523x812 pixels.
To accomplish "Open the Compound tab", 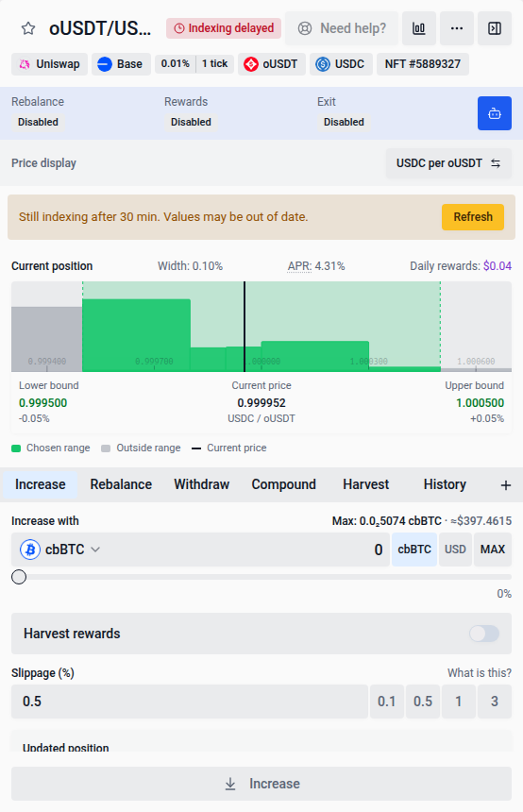I will 284,484.
